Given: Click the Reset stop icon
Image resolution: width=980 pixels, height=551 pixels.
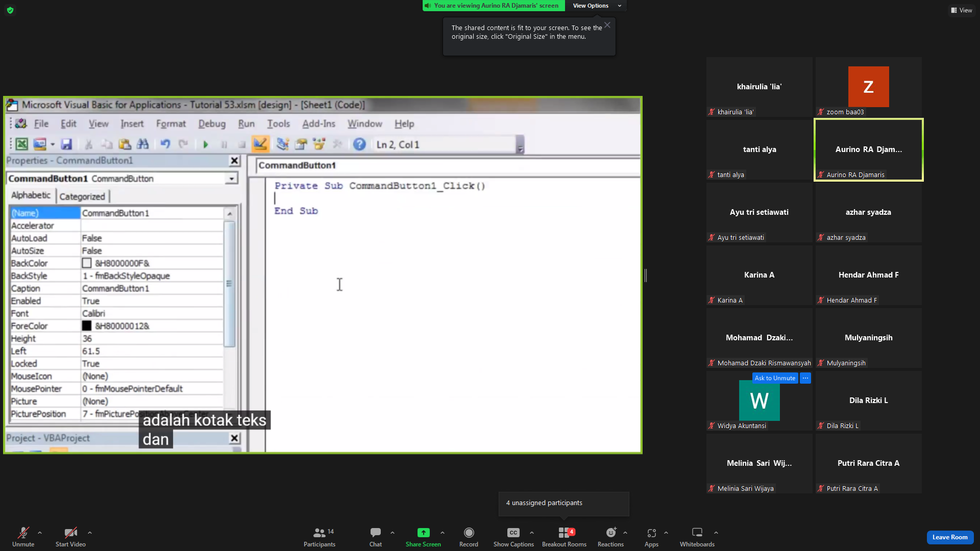Looking at the screenshot, I should coord(242,144).
